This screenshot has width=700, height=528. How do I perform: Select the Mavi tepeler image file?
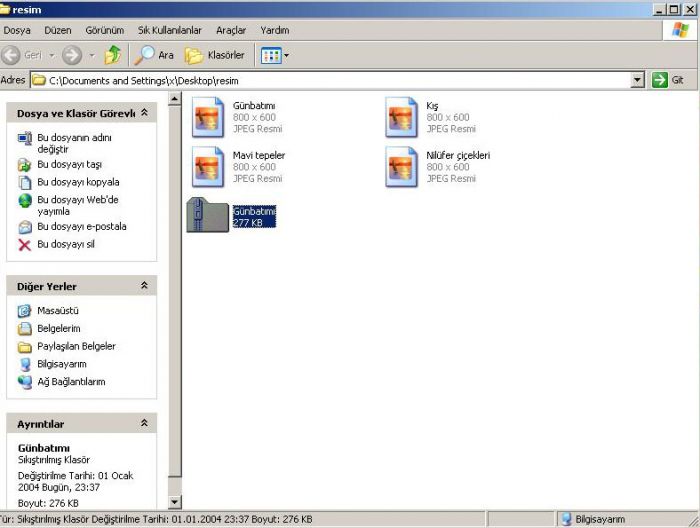pos(208,167)
